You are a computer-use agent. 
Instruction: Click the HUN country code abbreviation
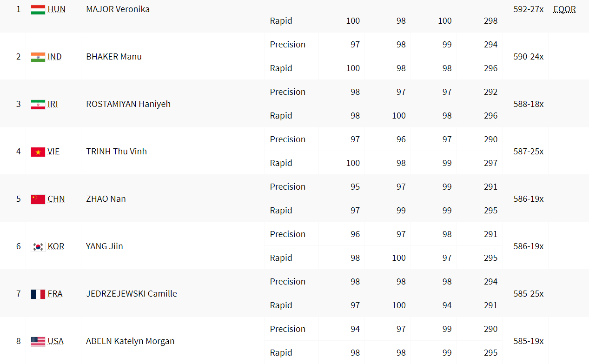coord(56,9)
